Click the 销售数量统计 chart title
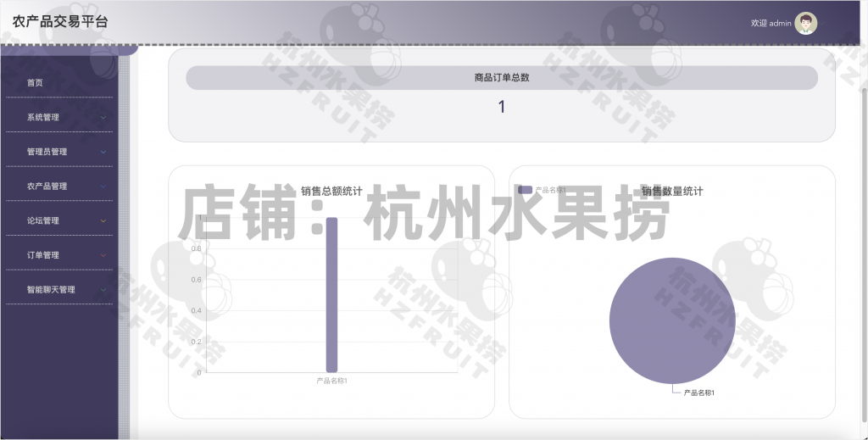The image size is (868, 440). coord(672,191)
